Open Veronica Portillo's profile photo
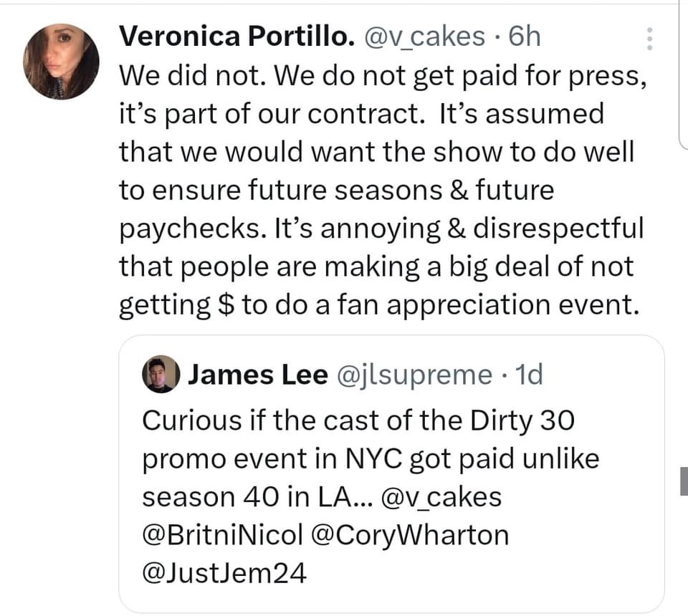688x616 pixels. 61,62
